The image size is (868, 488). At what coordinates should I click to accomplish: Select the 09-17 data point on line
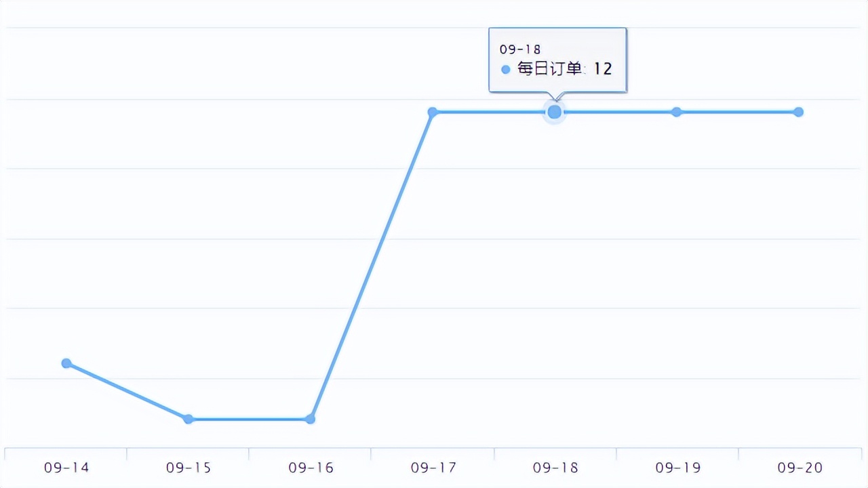433,112
